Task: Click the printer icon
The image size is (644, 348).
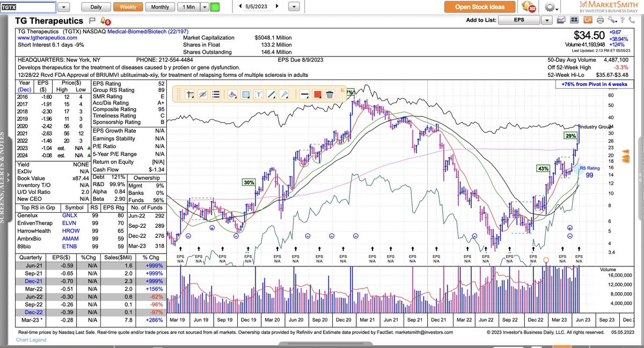Action: click(601, 20)
